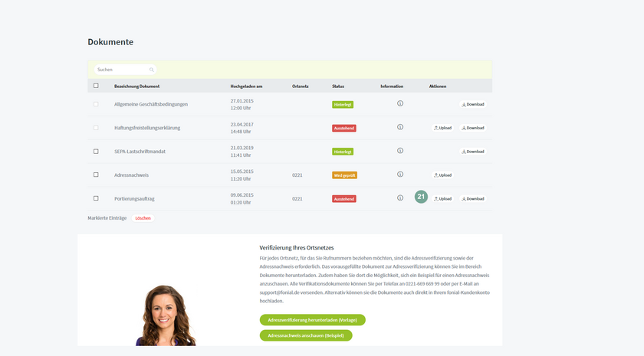This screenshot has width=644, height=356.
Task: Select the SEPA-Lastschriftmandat row checkbox
Action: click(x=96, y=152)
